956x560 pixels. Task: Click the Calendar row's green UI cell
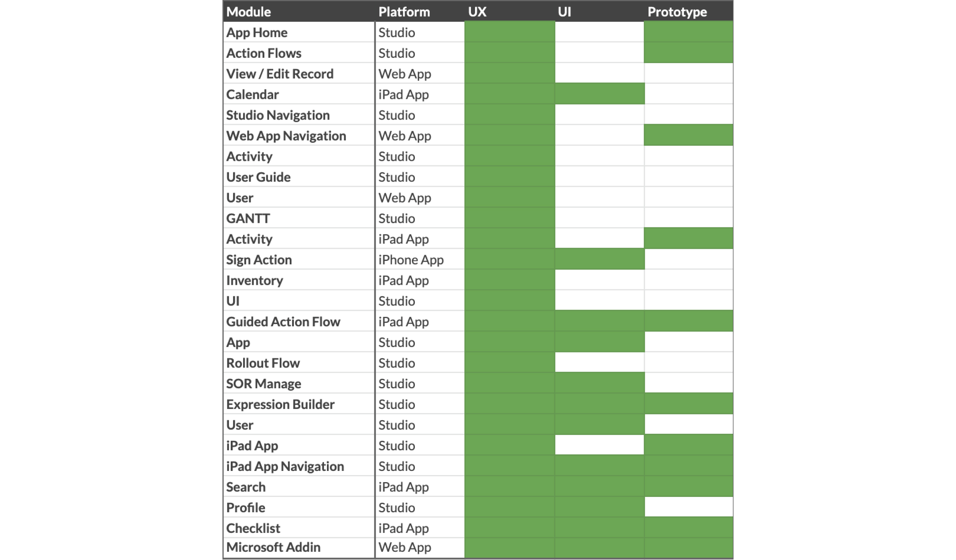coord(600,94)
